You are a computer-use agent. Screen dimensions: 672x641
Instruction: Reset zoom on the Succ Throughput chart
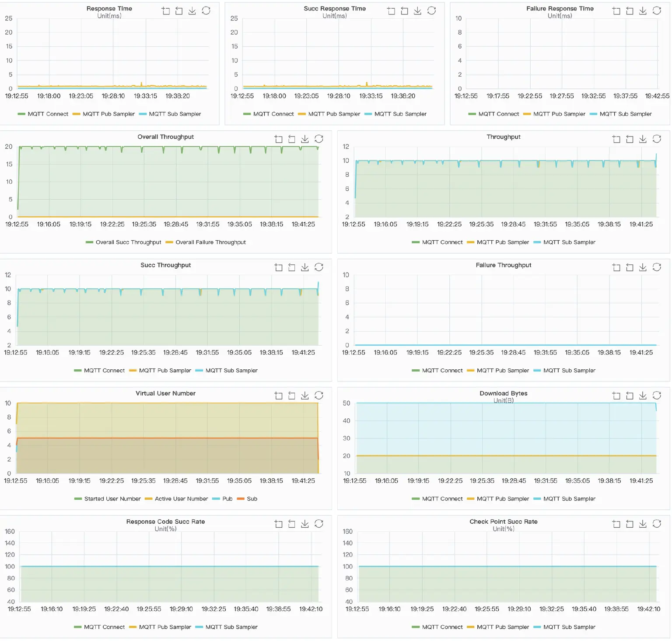[x=292, y=267]
